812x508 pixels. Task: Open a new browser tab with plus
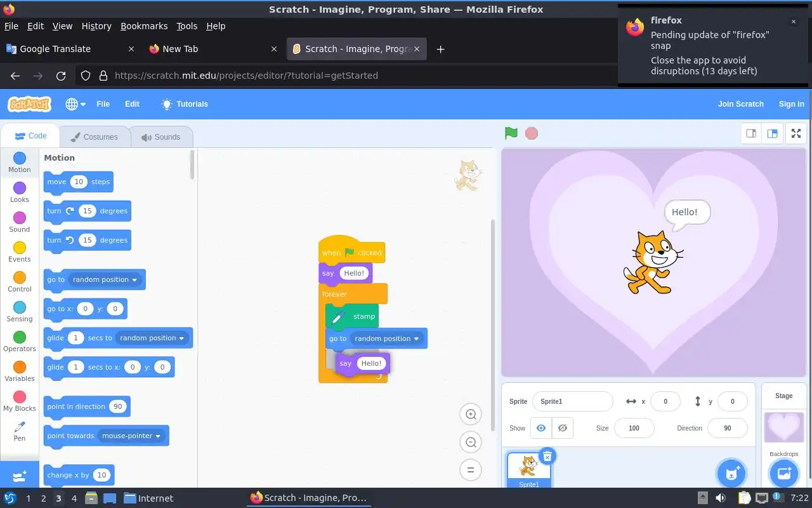click(x=440, y=49)
